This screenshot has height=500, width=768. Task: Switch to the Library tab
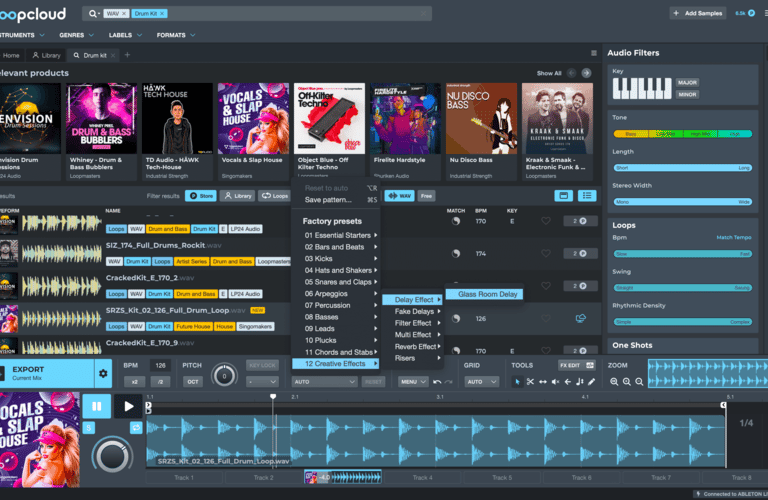tap(47, 55)
